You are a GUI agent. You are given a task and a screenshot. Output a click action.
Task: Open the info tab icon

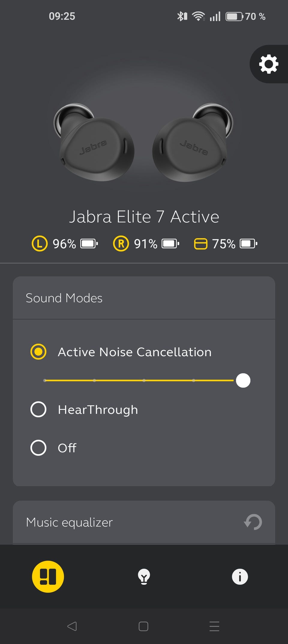click(240, 577)
